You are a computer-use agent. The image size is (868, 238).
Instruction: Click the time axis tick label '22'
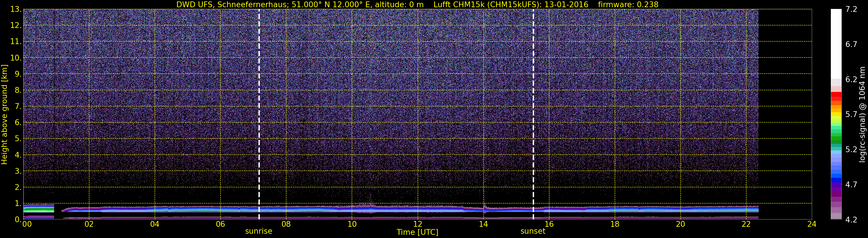click(x=746, y=224)
